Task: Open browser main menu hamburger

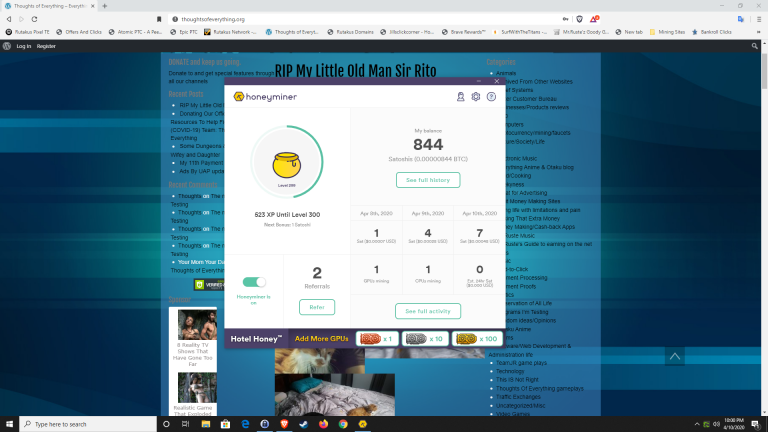Action: click(x=759, y=19)
